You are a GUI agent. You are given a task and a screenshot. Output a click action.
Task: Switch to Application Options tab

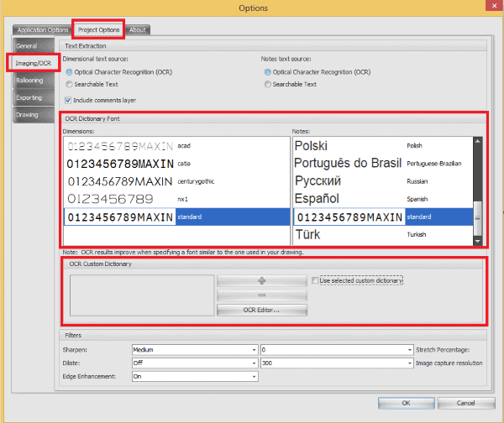[43, 30]
